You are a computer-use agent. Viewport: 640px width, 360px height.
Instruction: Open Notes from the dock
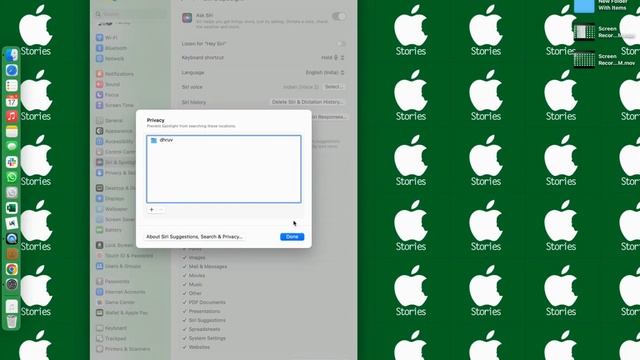click(11, 131)
